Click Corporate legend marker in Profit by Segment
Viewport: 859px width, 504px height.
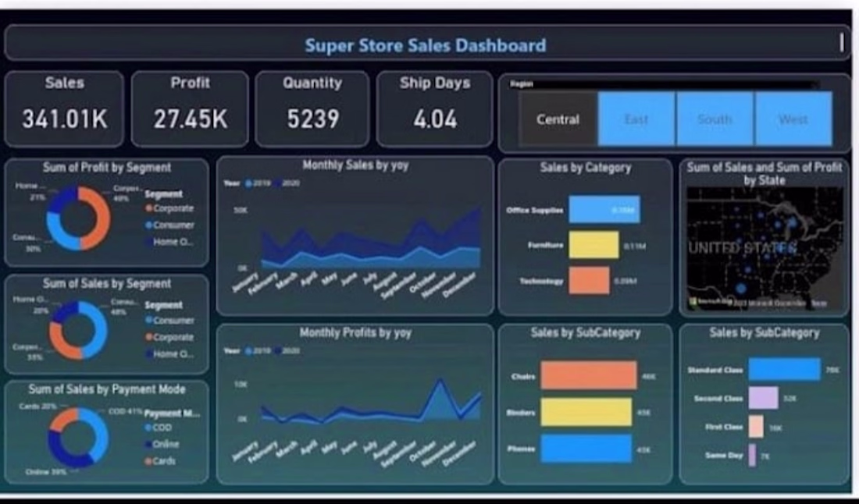click(148, 208)
